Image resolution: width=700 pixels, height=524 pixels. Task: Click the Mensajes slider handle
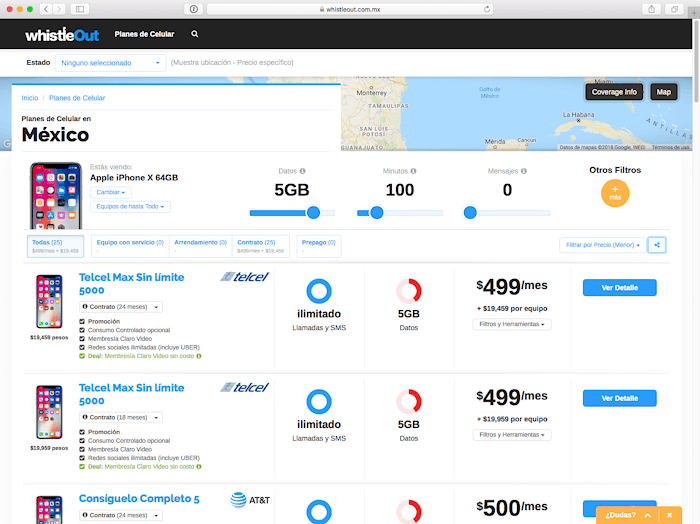(x=470, y=213)
